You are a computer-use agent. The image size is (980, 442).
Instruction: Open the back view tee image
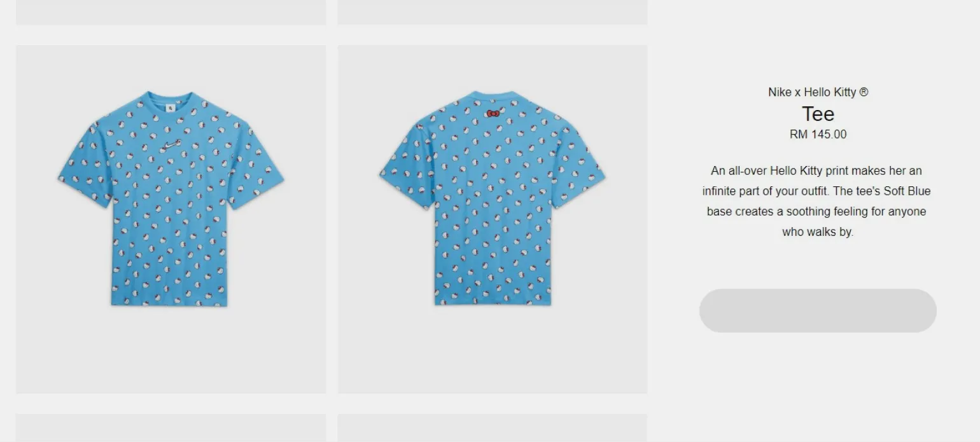click(x=493, y=219)
